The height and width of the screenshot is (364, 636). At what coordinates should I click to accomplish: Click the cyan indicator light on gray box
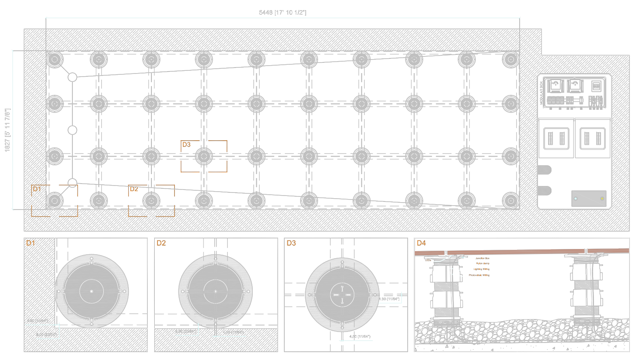pos(576,198)
